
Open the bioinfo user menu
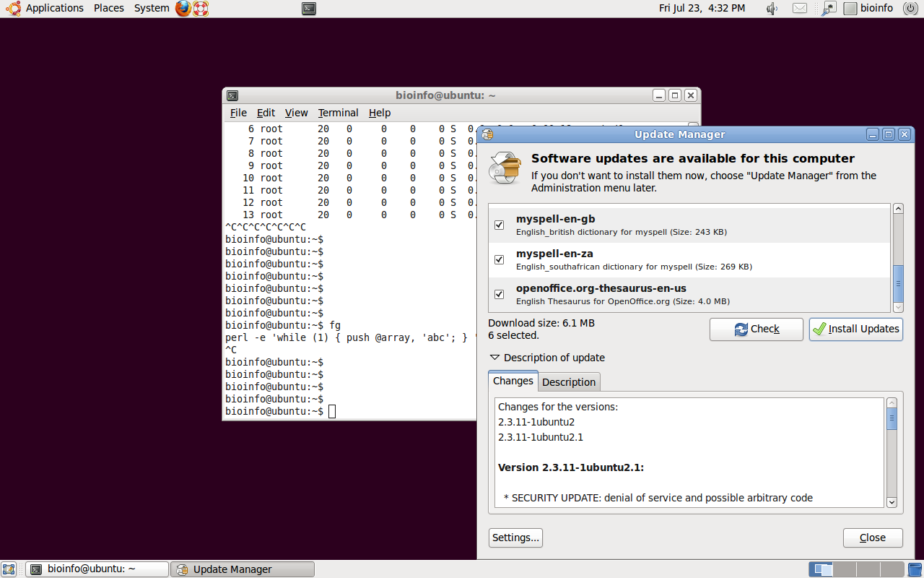(x=869, y=9)
